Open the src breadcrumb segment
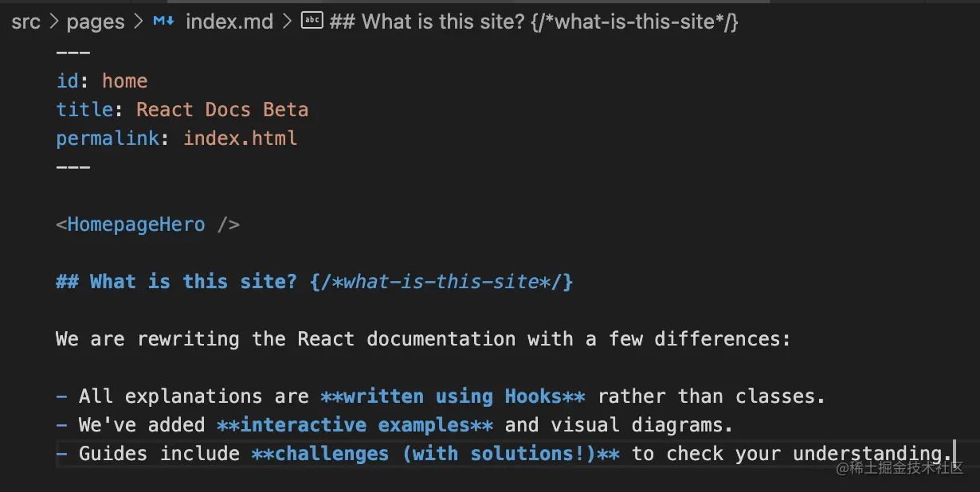 pyautogui.click(x=25, y=22)
